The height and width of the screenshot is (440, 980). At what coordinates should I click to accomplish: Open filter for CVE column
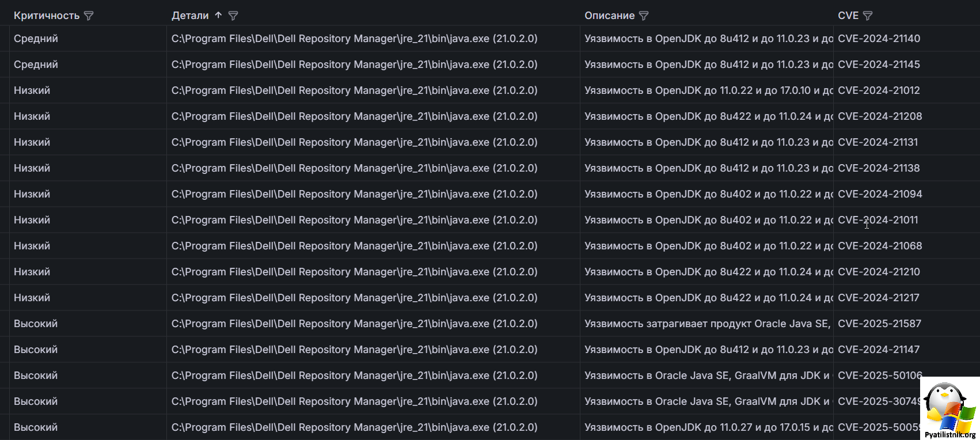(x=868, y=16)
